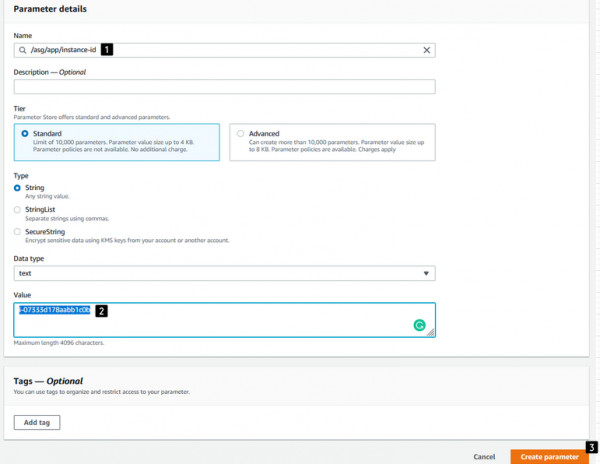Click the green Grammarly icon in Value box
Image resolution: width=600 pixels, height=464 pixels.
(420, 325)
